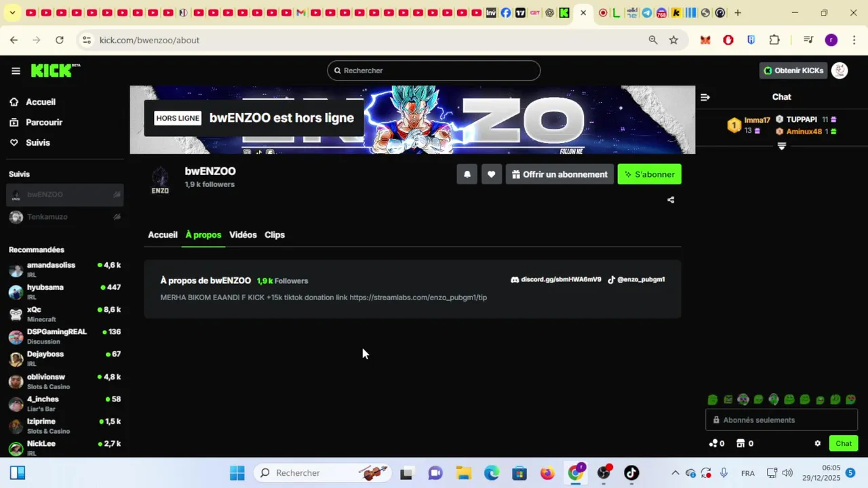Click the bwENZOO channel avatar
Screen dimensions: 868x488
tap(160, 181)
